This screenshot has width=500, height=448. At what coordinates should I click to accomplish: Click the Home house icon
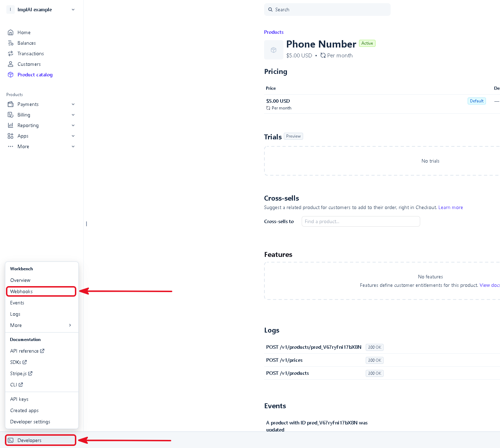[x=11, y=32]
